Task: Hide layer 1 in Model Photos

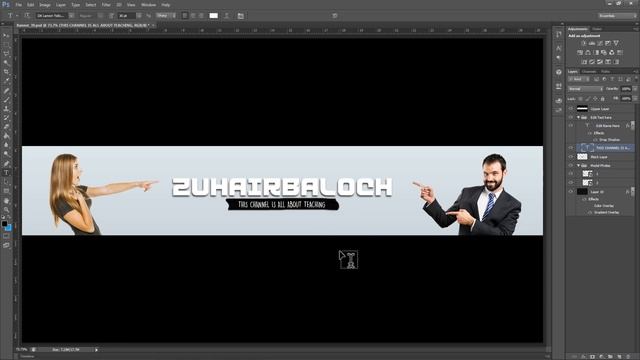Action: click(x=571, y=174)
